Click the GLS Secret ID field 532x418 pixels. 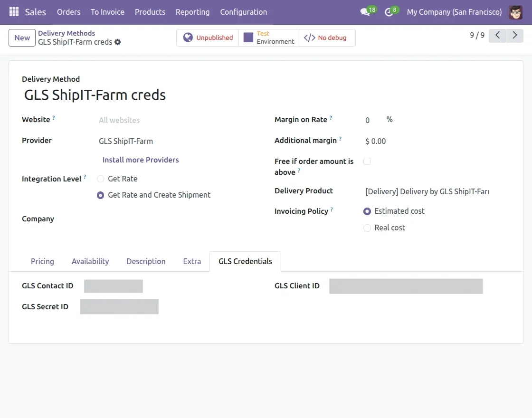[119, 307]
